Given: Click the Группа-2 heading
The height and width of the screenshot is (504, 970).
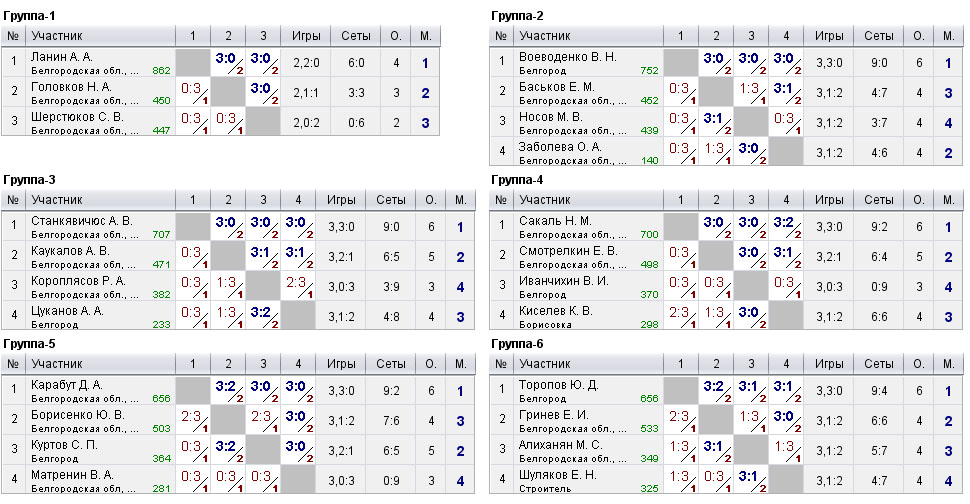Looking at the screenshot, I should 517,16.
